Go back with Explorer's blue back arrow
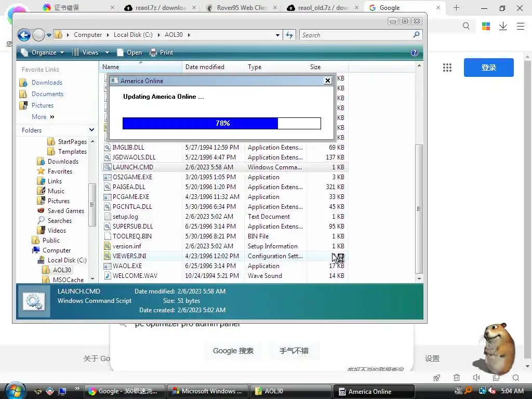 (24, 35)
